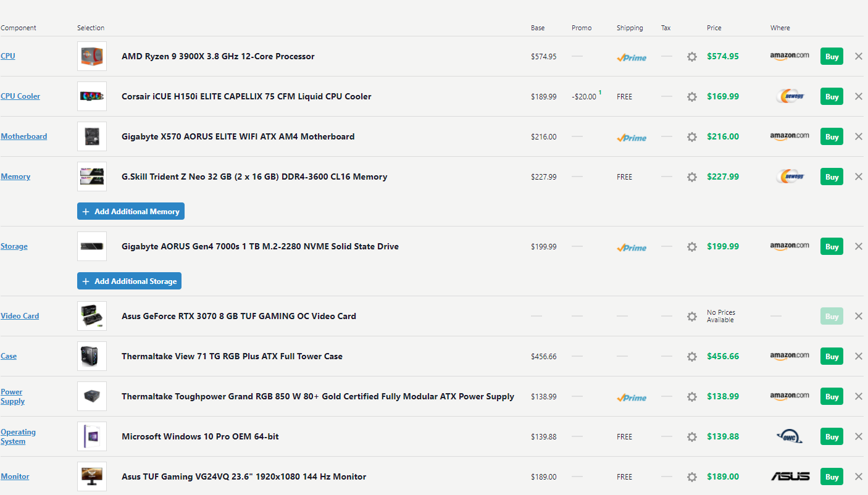Click gear icon for Gigabyte X570 motherboard

[x=692, y=137]
